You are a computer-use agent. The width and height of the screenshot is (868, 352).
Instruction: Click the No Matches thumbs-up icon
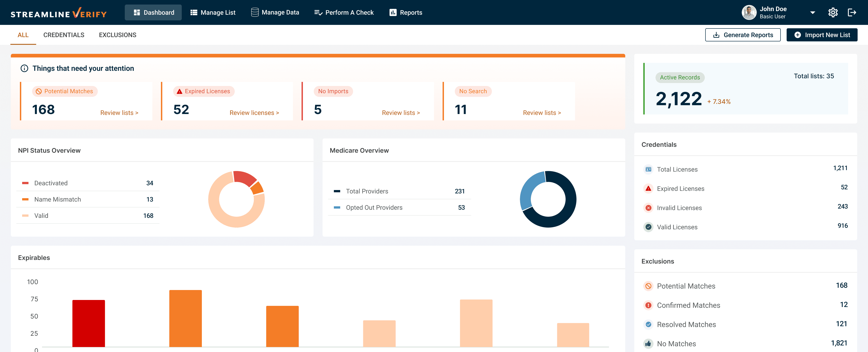click(648, 344)
